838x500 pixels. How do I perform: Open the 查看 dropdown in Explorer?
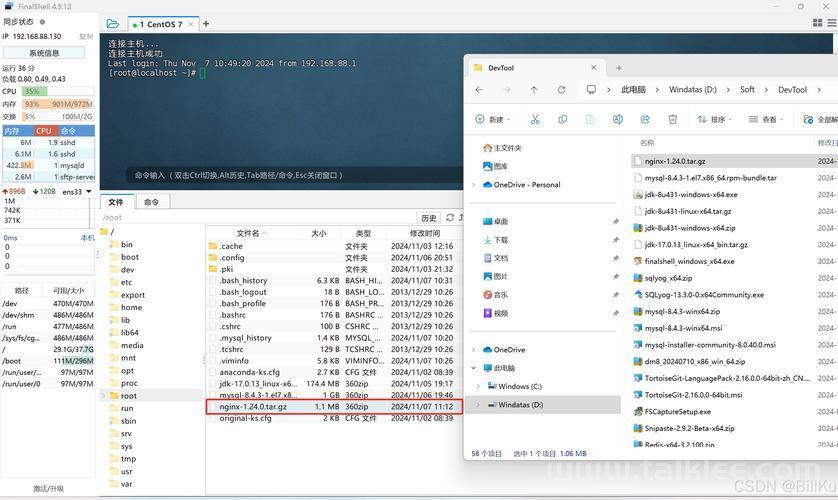point(765,119)
